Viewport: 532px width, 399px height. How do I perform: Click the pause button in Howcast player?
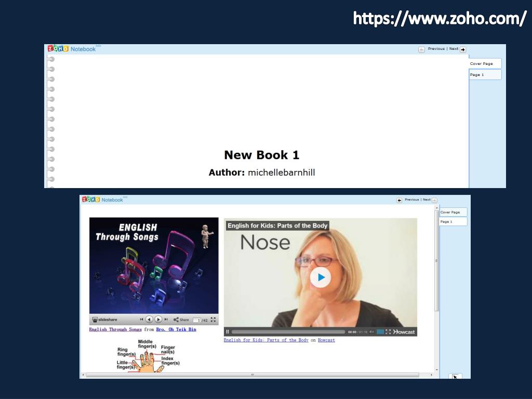[x=228, y=332]
